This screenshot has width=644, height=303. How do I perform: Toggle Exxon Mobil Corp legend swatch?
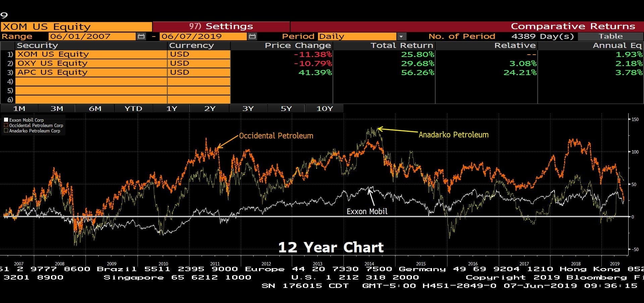[6, 120]
